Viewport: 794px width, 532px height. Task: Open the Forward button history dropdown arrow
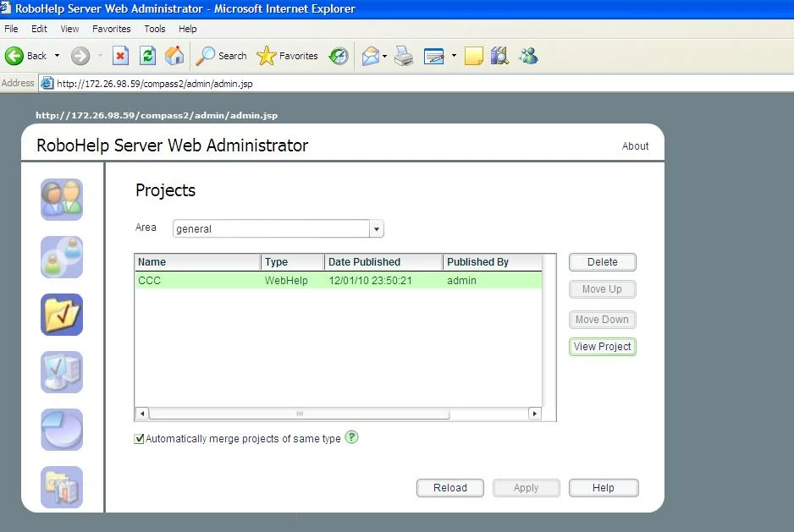click(100, 56)
